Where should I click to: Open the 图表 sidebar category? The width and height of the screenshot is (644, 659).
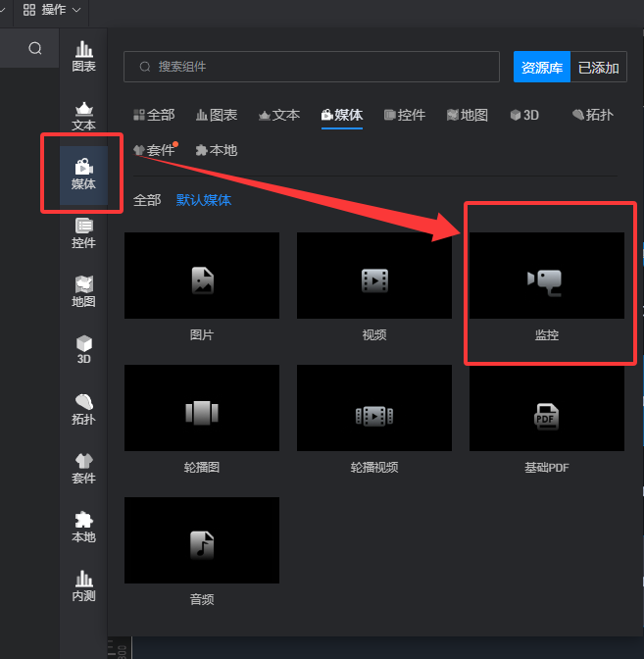pyautogui.click(x=83, y=57)
